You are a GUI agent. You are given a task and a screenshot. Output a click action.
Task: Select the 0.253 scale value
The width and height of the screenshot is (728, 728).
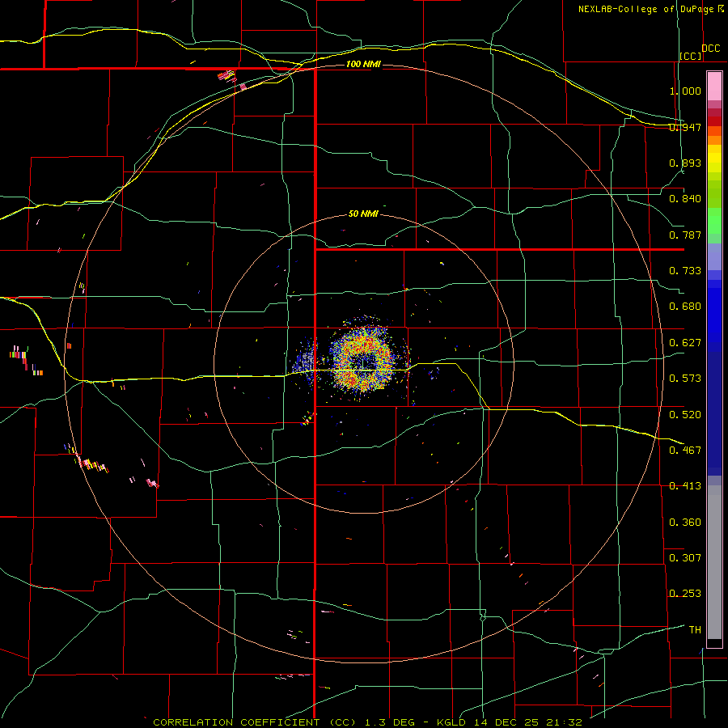pyautogui.click(x=685, y=594)
